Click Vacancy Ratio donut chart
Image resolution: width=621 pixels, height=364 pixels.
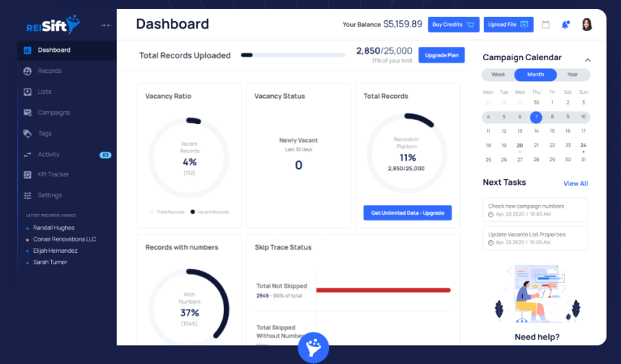click(189, 157)
